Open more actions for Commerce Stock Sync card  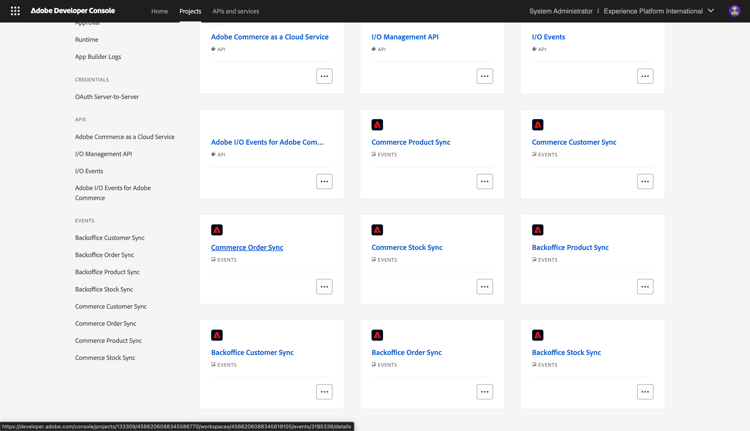485,287
